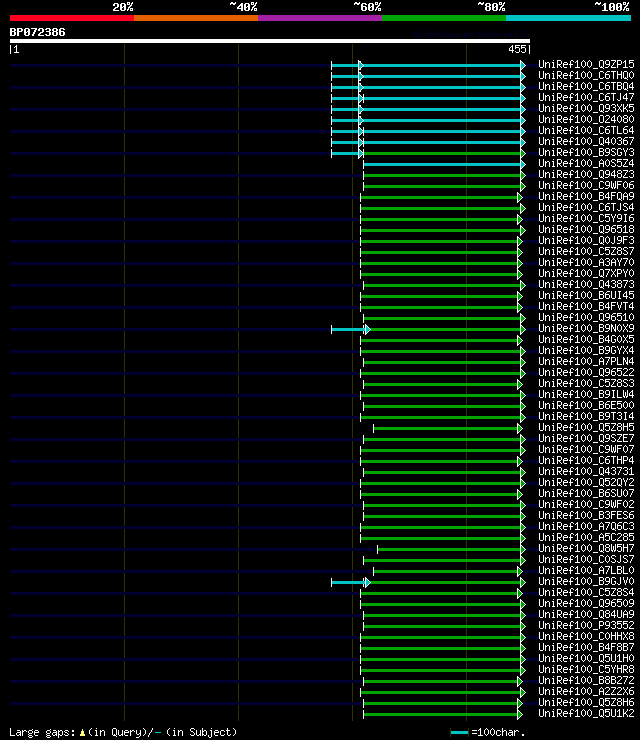Open hit UniRef100_C5Y9I6

pyautogui.click(x=586, y=219)
